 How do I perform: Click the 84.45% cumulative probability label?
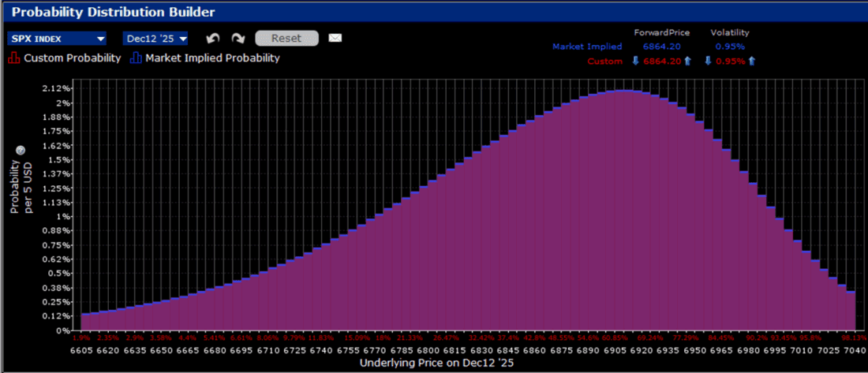point(723,338)
